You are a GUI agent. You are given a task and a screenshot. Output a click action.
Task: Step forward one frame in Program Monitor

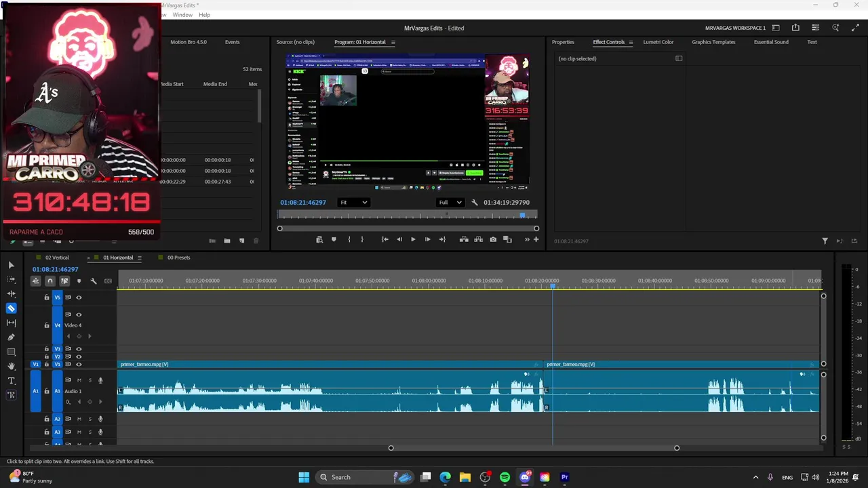(x=427, y=239)
